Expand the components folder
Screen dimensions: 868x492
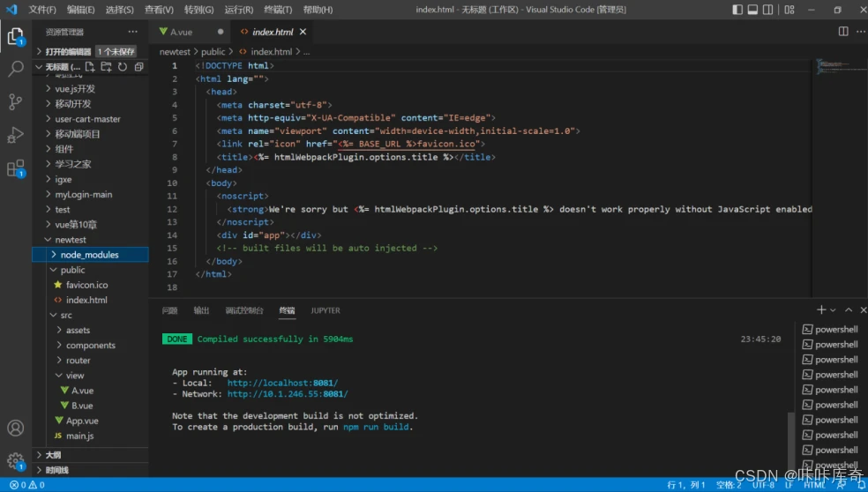click(90, 345)
